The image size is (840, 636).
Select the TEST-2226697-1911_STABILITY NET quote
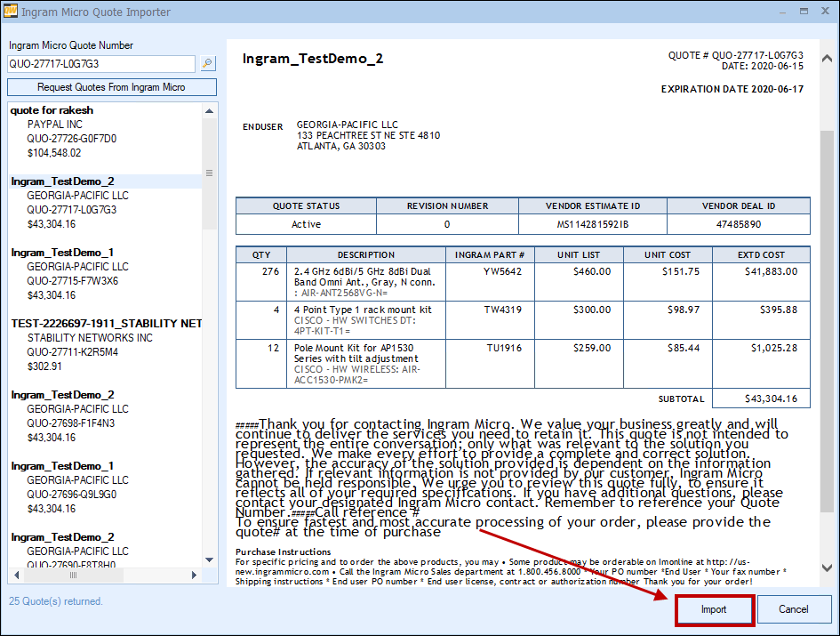click(107, 324)
